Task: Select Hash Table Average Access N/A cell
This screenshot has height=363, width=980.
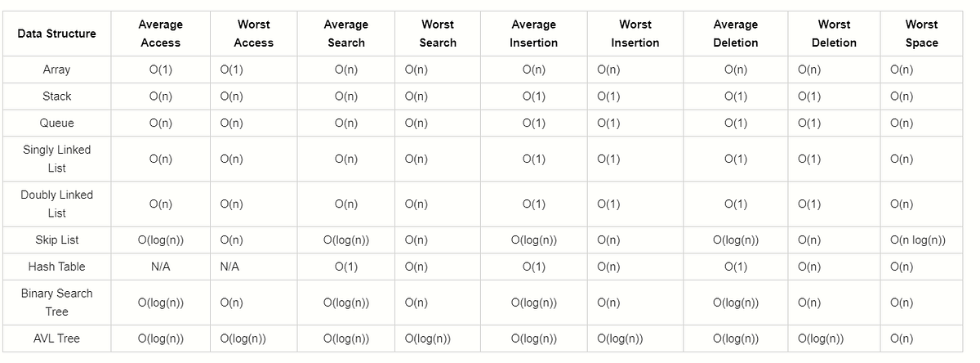Action: pos(160,267)
